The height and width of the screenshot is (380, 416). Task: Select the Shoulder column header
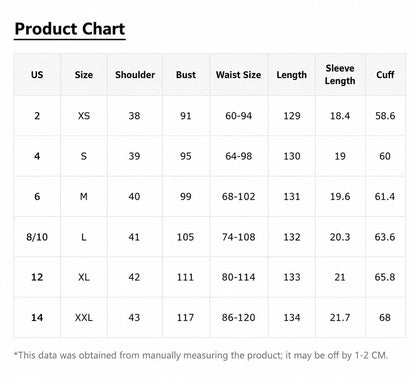(135, 75)
